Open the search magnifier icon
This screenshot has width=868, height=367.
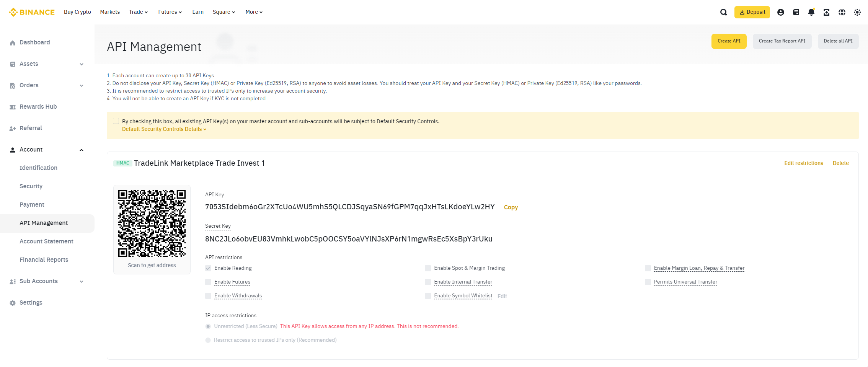tap(723, 12)
